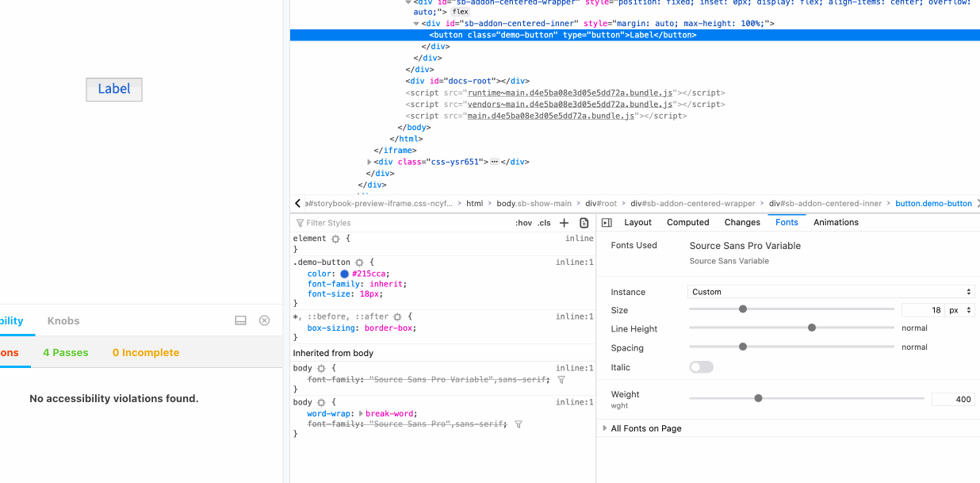The width and height of the screenshot is (980, 483).
Task: Select the Fonts tab
Action: pos(787,223)
